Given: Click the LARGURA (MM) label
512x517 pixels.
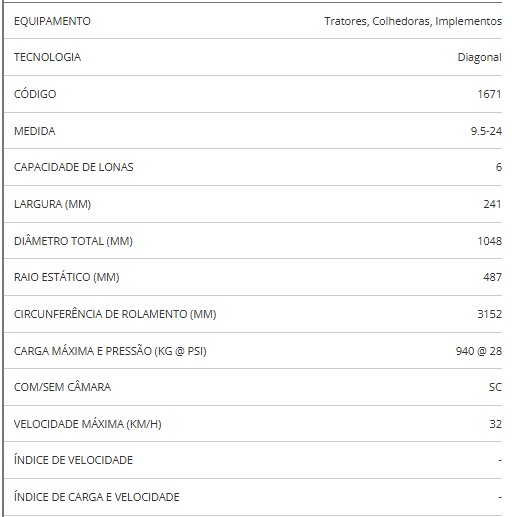Looking at the screenshot, I should [x=52, y=204].
